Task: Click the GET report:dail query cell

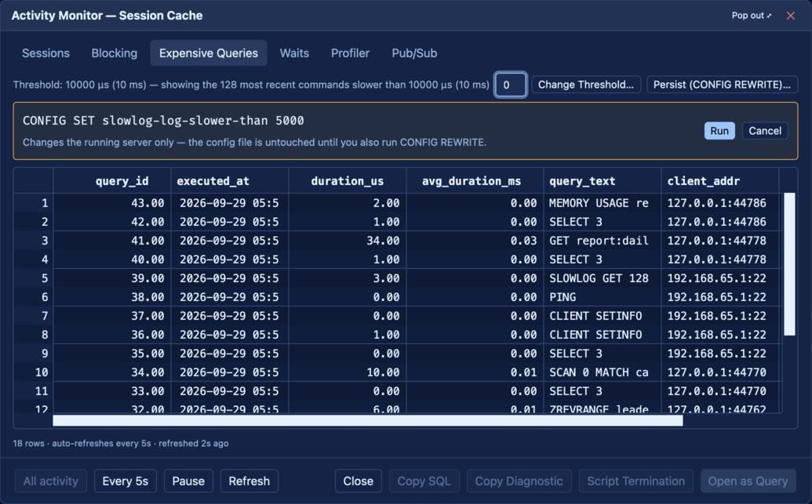Action: (603, 241)
